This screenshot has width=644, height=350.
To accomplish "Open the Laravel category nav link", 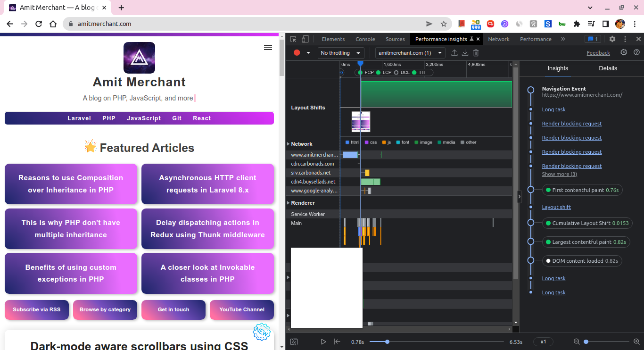I will pyautogui.click(x=79, y=118).
